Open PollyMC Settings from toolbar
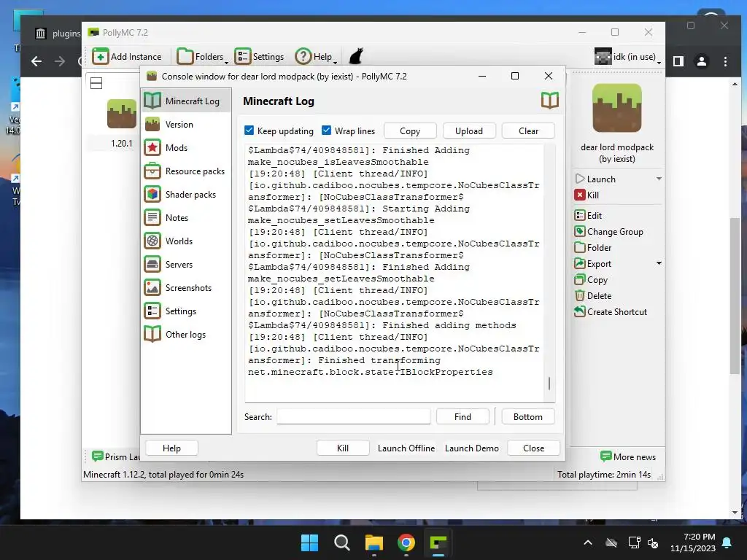 pyautogui.click(x=260, y=57)
